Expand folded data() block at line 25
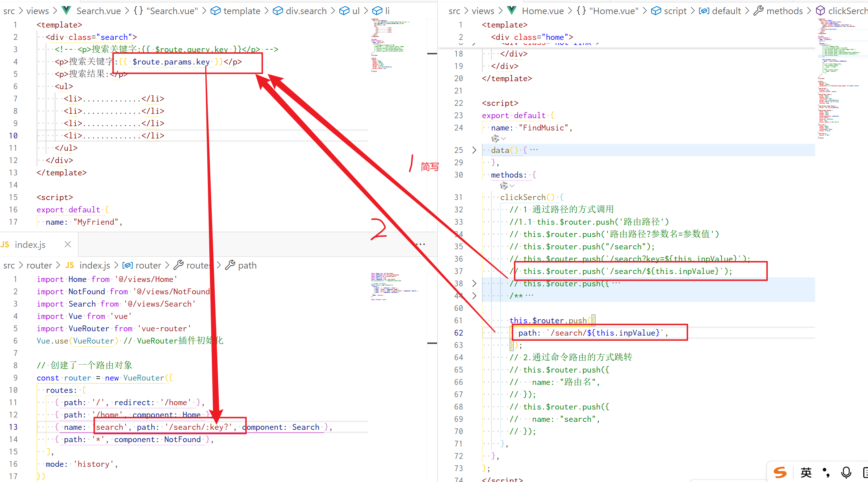 click(x=474, y=150)
